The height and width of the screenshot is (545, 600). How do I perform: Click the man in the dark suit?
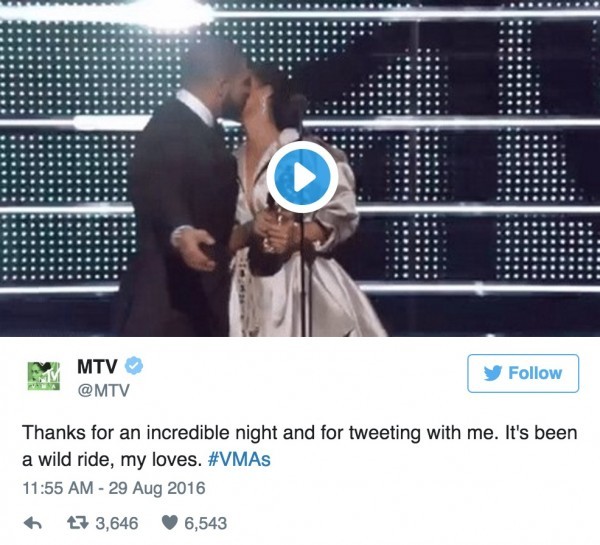coord(184,191)
